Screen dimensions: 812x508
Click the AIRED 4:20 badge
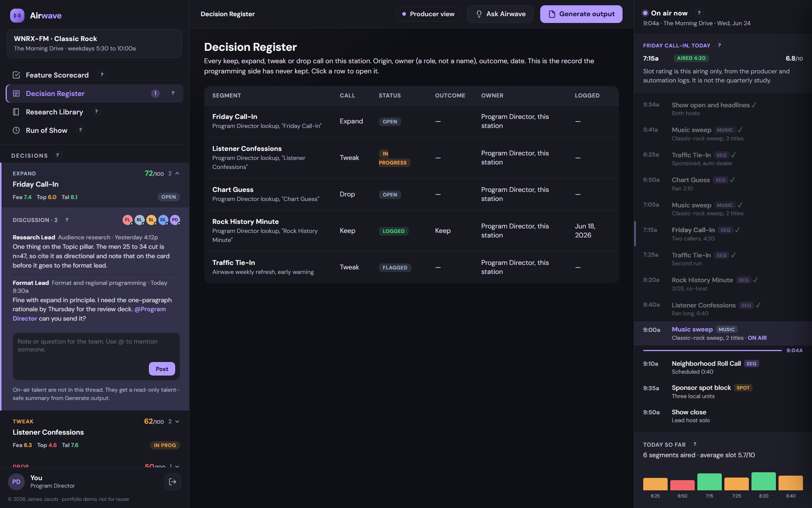[691, 58]
